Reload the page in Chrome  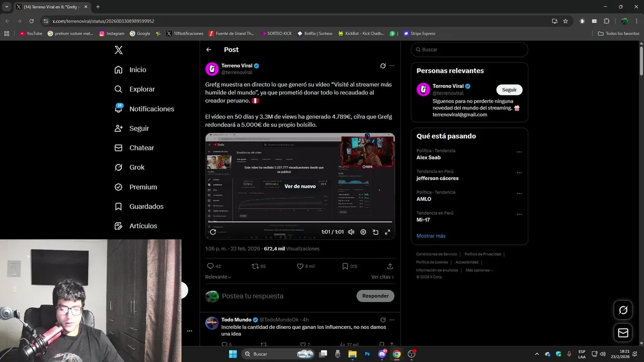coord(32,21)
